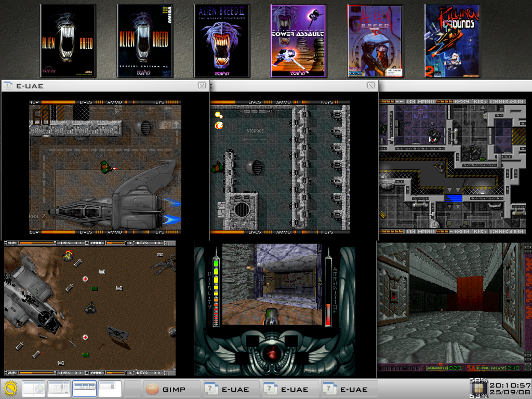
Task: Close the window with the E-UAE title
Action: click(x=202, y=86)
